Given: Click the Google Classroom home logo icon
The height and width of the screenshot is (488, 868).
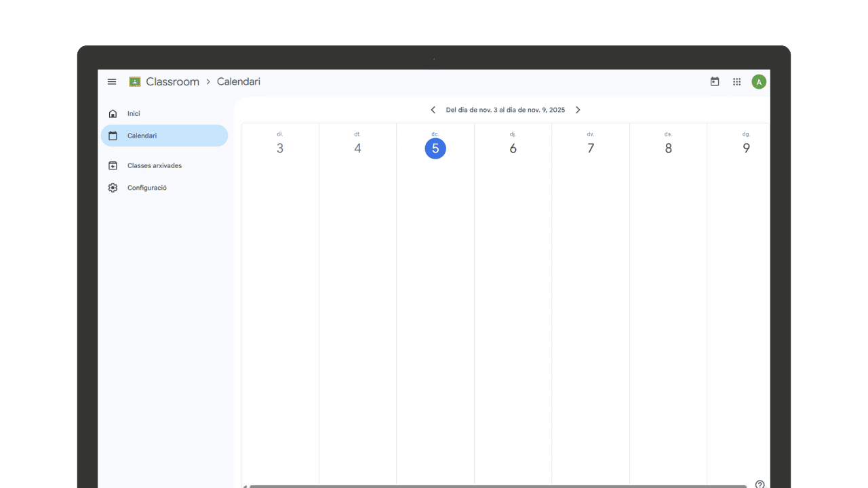Looking at the screenshot, I should [134, 81].
